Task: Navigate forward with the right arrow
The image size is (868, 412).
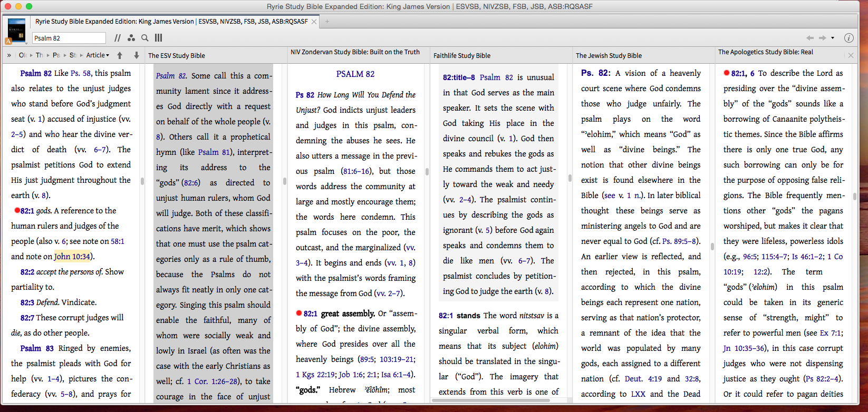Action: 822,38
